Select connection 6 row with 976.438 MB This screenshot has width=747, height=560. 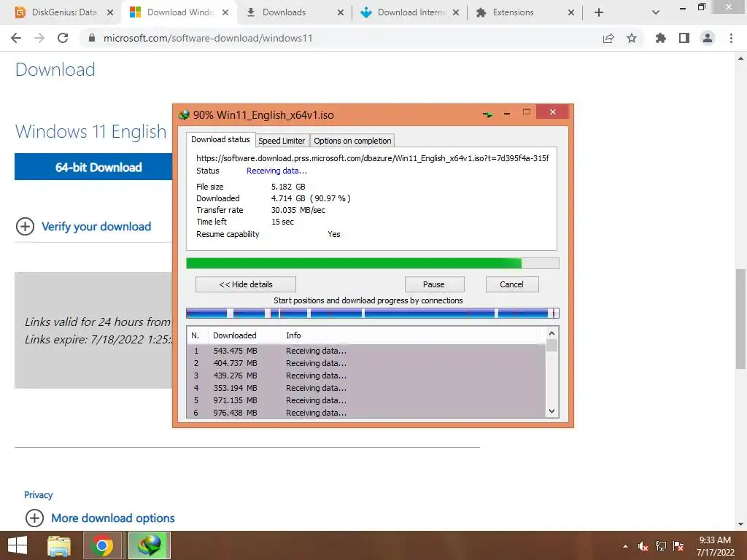pos(366,413)
